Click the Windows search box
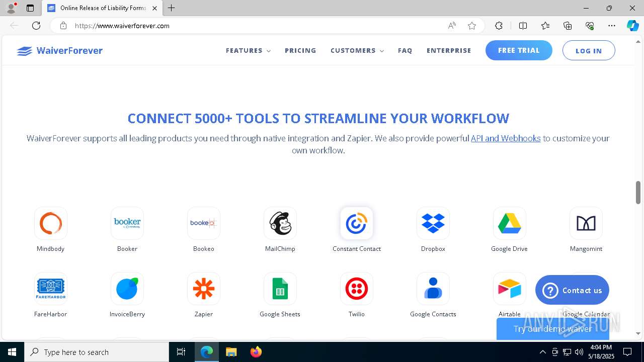644x362 pixels. 97,352
